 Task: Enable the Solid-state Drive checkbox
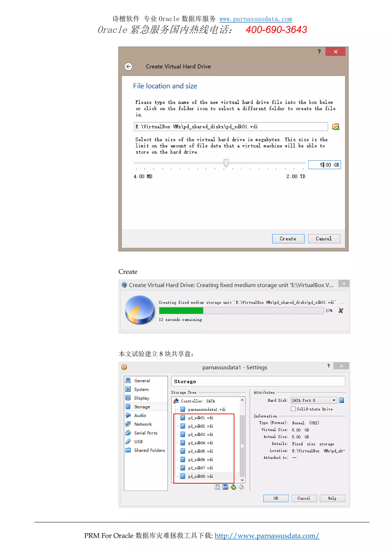[x=293, y=409]
